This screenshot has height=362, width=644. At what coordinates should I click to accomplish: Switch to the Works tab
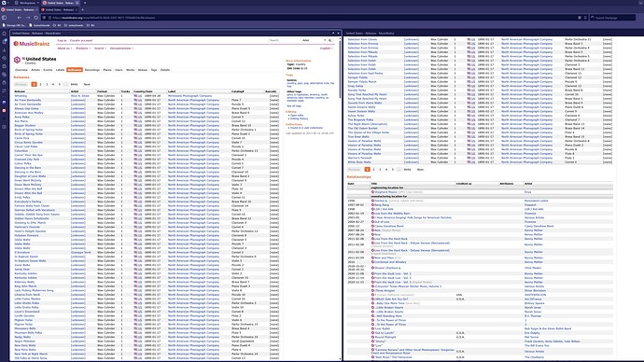pyautogui.click(x=130, y=70)
